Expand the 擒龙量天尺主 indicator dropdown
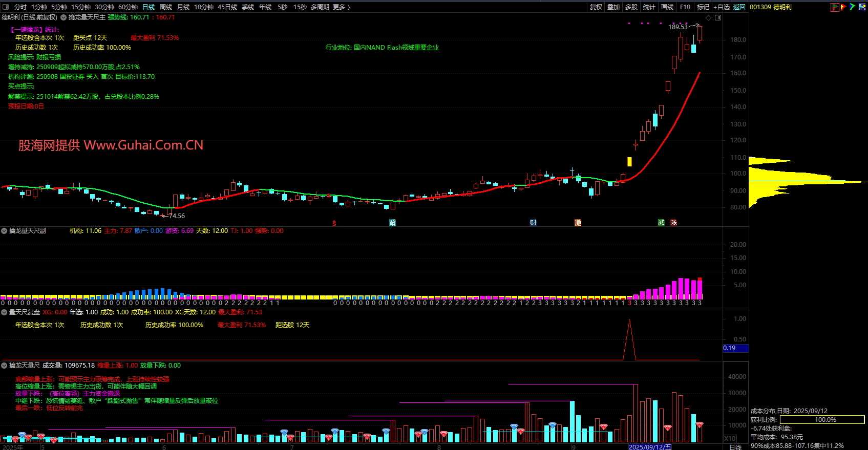Image resolution: width=868 pixels, height=450 pixels. [x=64, y=17]
